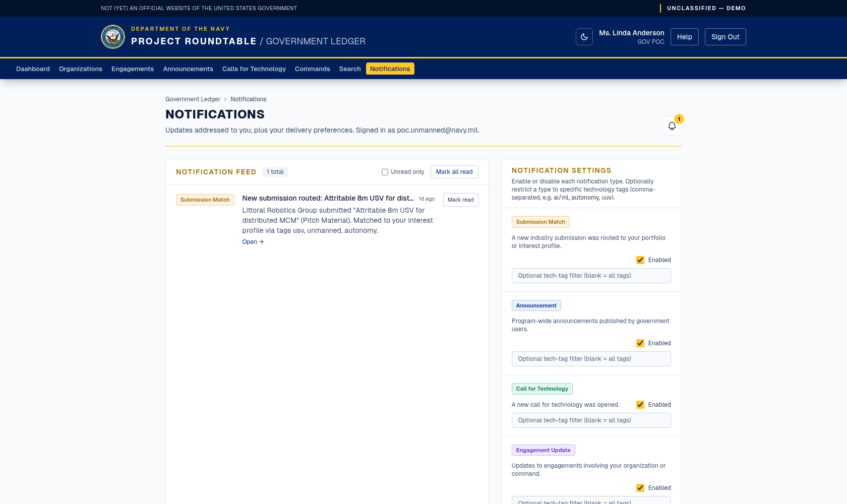Click the Help button
Image resolution: width=847 pixels, height=504 pixels.
tap(685, 37)
